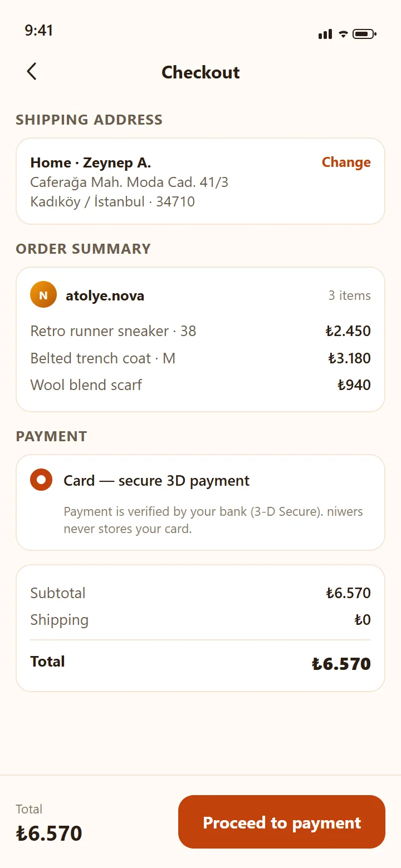Viewport: 401px width, 868px height.
Task: Tap the Retro runner sneaker item row
Action: 200,331
